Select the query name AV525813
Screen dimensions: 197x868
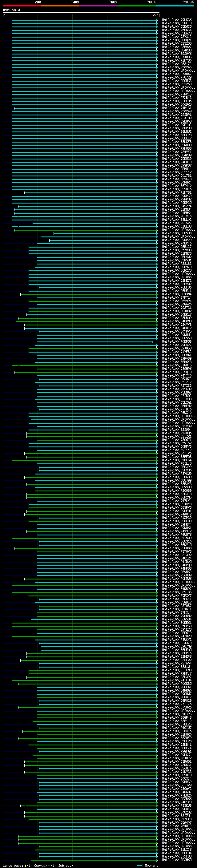coord(11,10)
